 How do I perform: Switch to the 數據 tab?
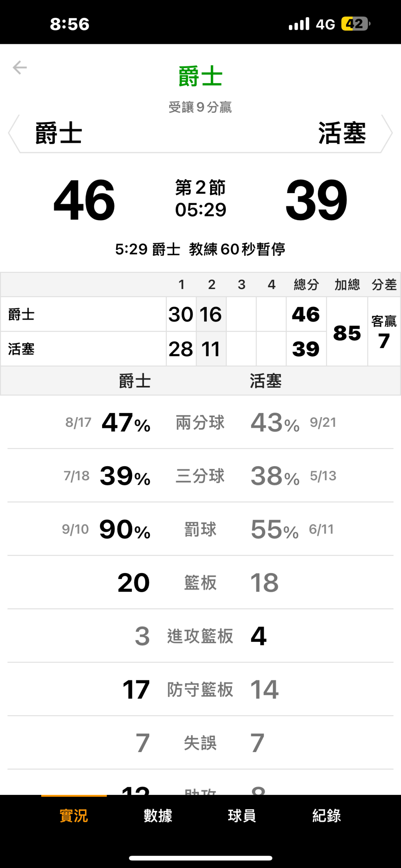pos(158,816)
